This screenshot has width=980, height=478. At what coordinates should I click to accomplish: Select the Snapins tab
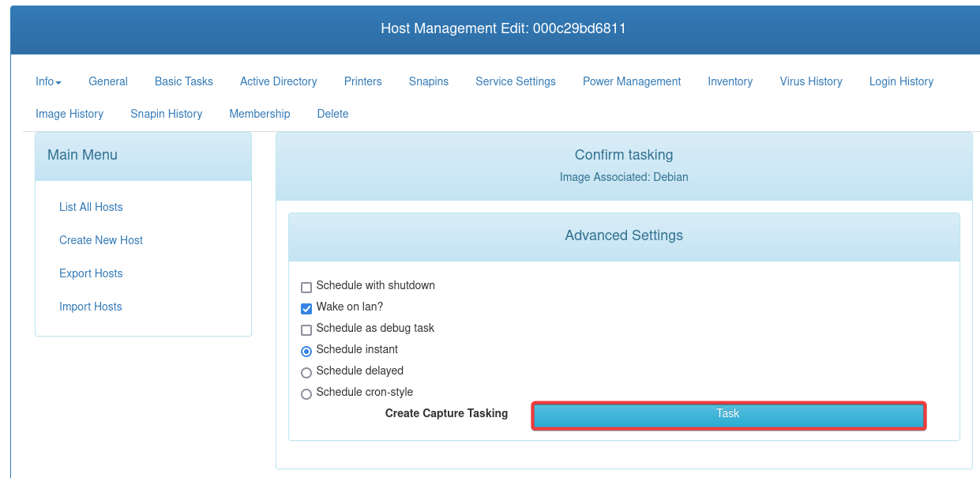tap(429, 81)
